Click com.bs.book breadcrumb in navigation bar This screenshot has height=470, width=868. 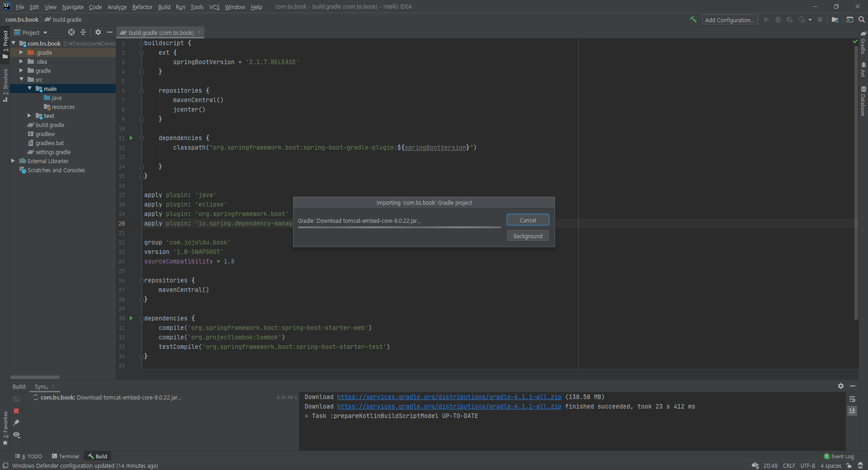[x=22, y=19]
